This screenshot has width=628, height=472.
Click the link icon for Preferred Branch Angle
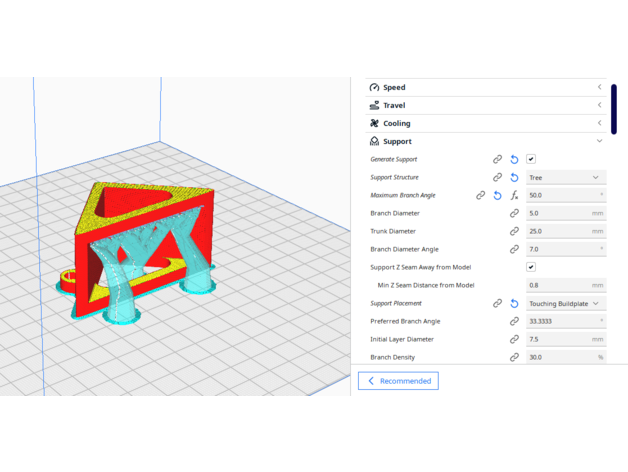click(514, 321)
